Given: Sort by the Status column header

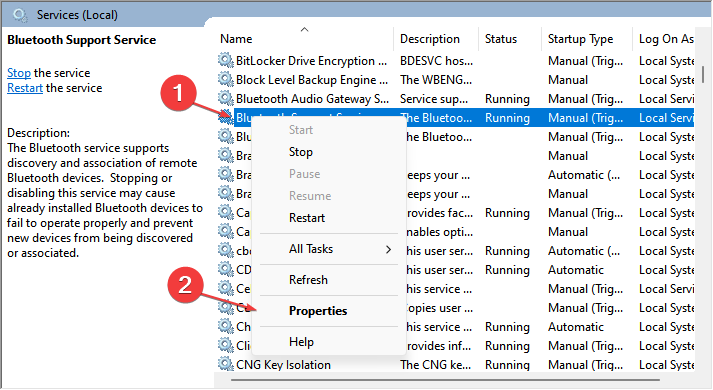Looking at the screenshot, I should [x=501, y=39].
